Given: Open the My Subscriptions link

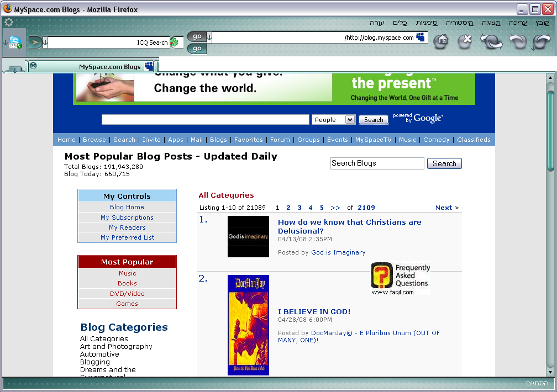Looking at the screenshot, I should point(127,218).
